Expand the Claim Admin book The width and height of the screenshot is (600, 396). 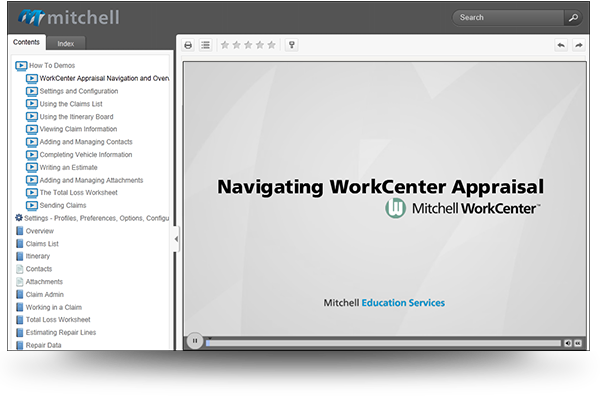pos(44,295)
